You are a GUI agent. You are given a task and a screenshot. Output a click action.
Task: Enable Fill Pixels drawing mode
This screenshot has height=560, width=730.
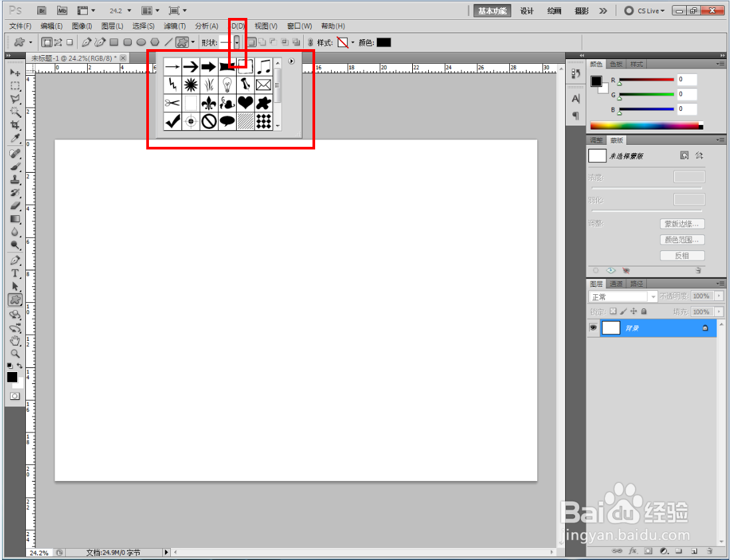click(x=69, y=43)
